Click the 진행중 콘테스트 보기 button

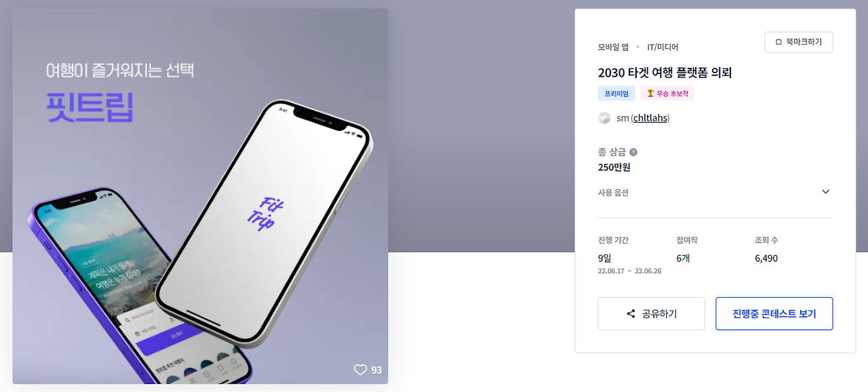click(774, 314)
